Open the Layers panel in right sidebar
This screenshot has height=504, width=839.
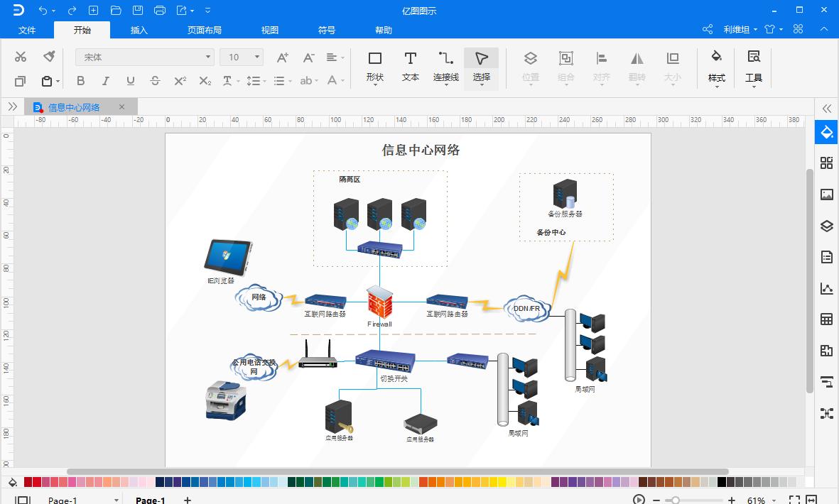point(826,226)
